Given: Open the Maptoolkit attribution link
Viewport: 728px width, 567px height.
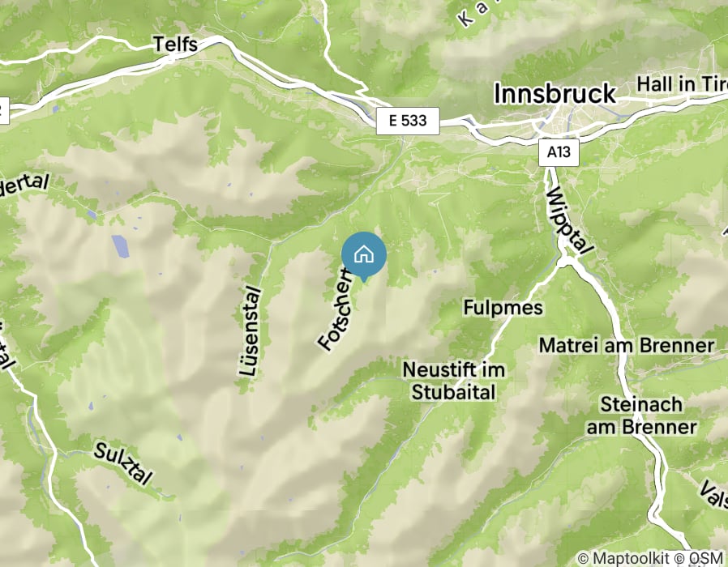Looking at the screenshot, I should pyautogui.click(x=623, y=558).
